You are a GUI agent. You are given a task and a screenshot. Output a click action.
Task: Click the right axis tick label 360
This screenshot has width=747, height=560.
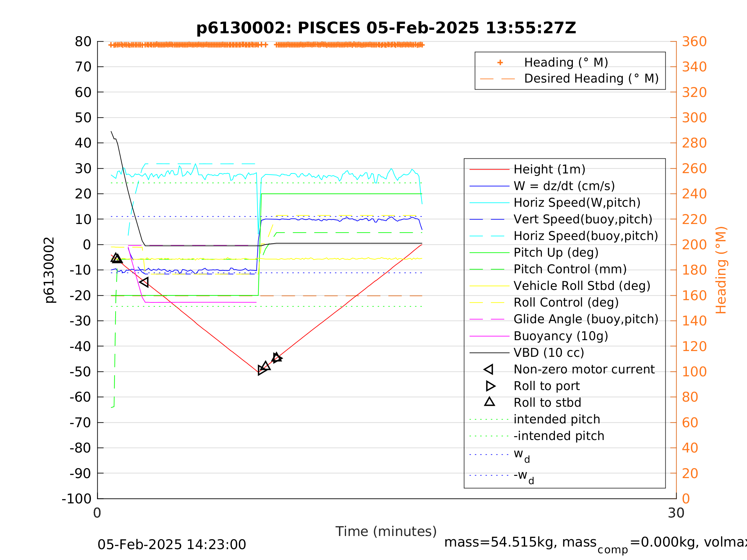[695, 42]
